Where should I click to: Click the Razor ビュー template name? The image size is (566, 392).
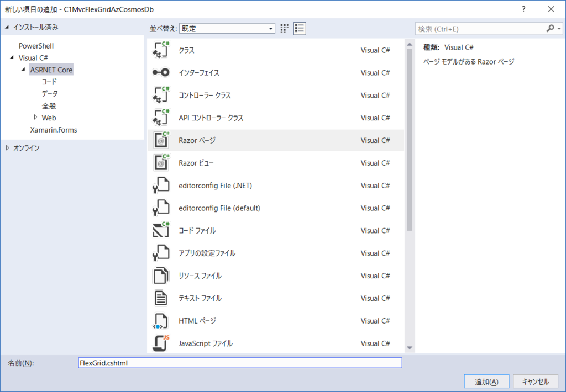click(x=196, y=163)
